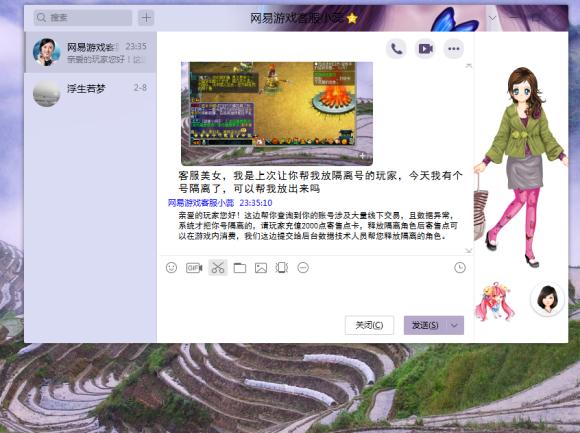
Task: Click the 网易游戏客服小蕊 sender name link
Action: click(x=201, y=203)
